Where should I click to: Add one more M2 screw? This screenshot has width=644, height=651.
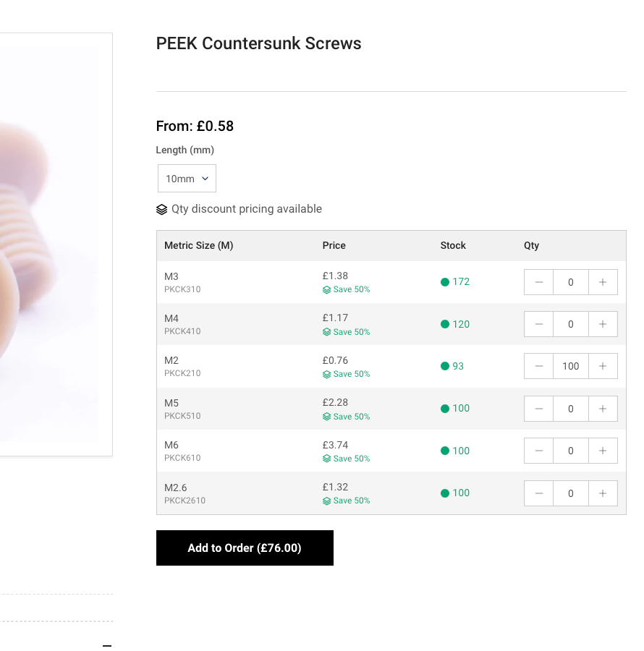coord(603,366)
